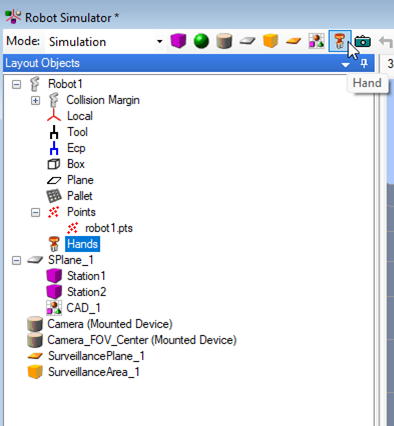Viewport: 394px width, 426px height.
Task: Expand the Collision Margin node
Action: click(x=35, y=100)
